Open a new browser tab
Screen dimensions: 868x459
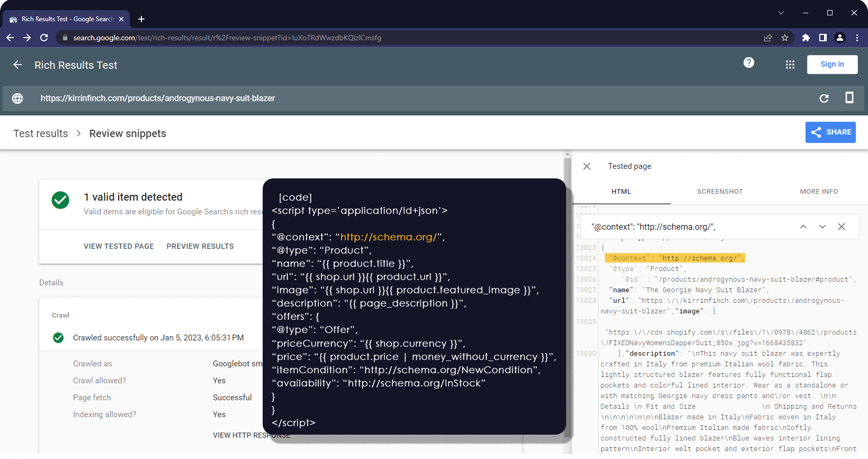pos(141,19)
